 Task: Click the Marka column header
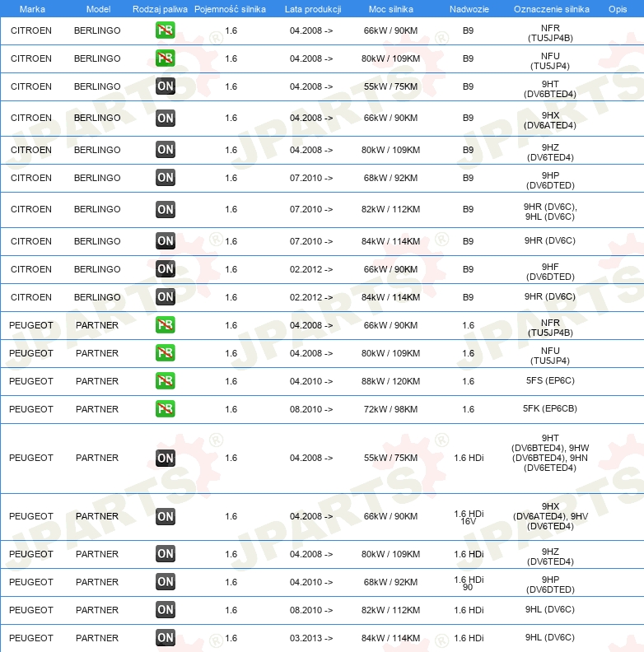point(32,9)
